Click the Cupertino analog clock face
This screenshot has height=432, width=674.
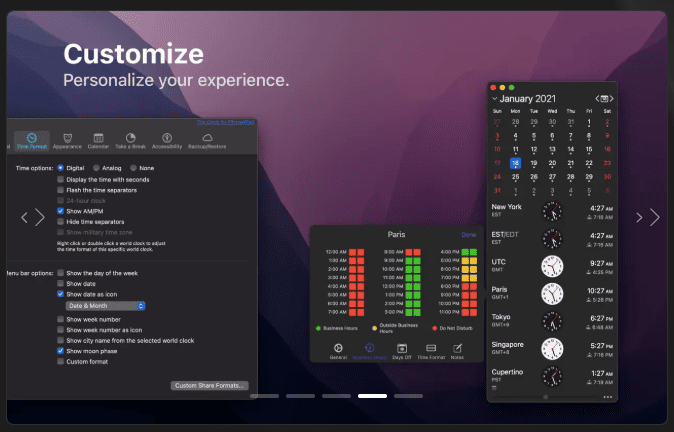pos(552,376)
